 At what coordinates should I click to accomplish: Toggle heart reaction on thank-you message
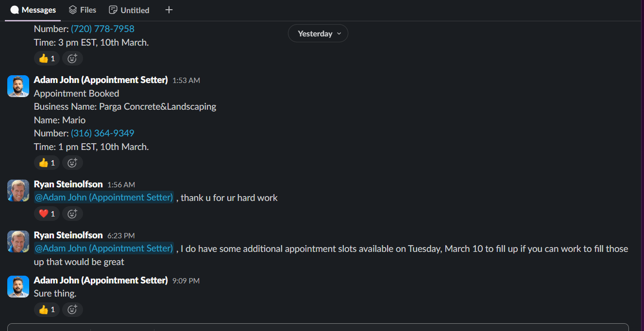47,214
